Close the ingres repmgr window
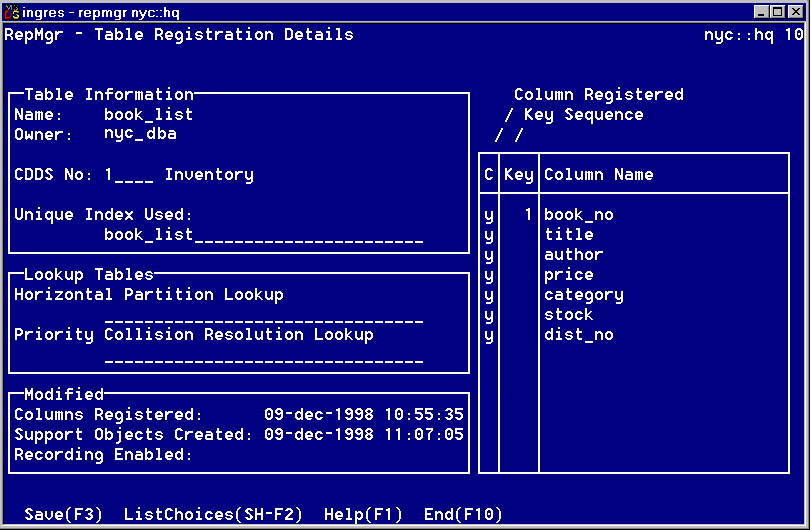Screen dimensions: 812x531 click(x=796, y=11)
